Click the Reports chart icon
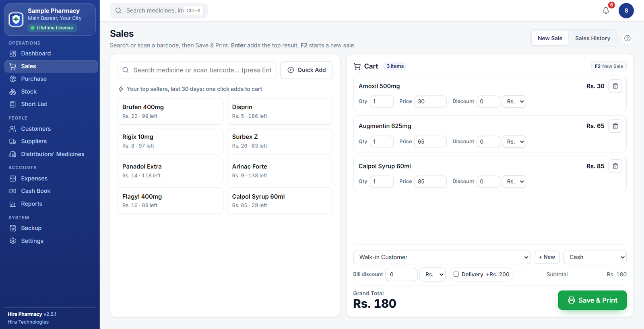 (13, 204)
